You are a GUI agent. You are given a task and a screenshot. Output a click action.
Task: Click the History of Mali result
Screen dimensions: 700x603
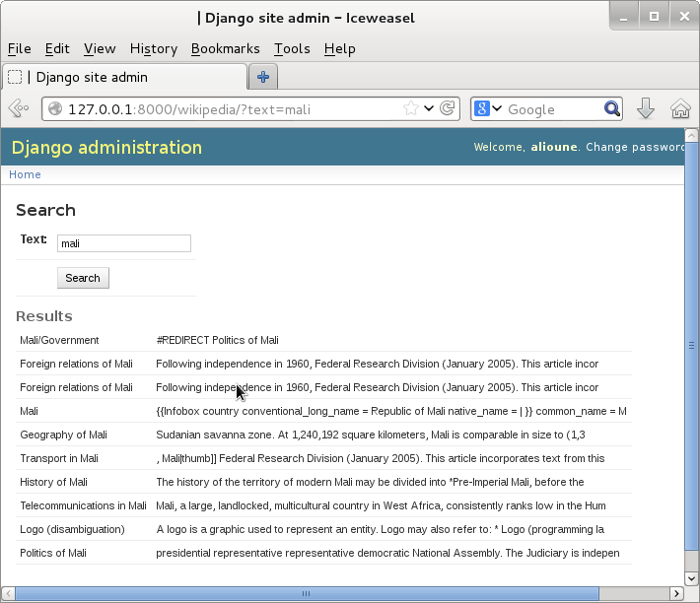click(53, 482)
